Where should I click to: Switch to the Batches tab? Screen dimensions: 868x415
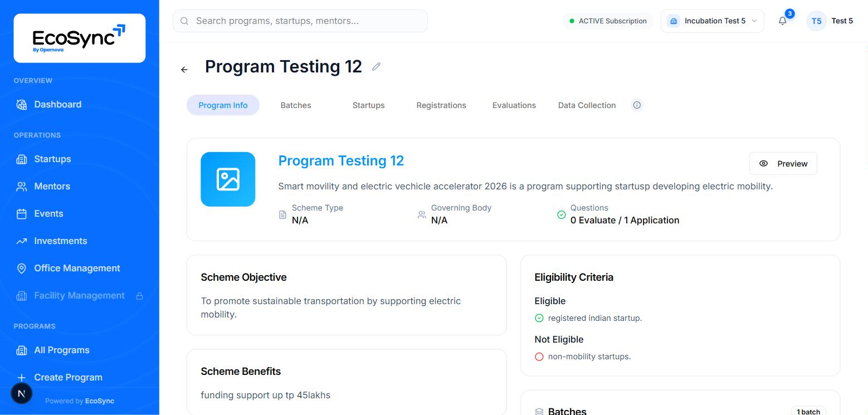pyautogui.click(x=296, y=105)
